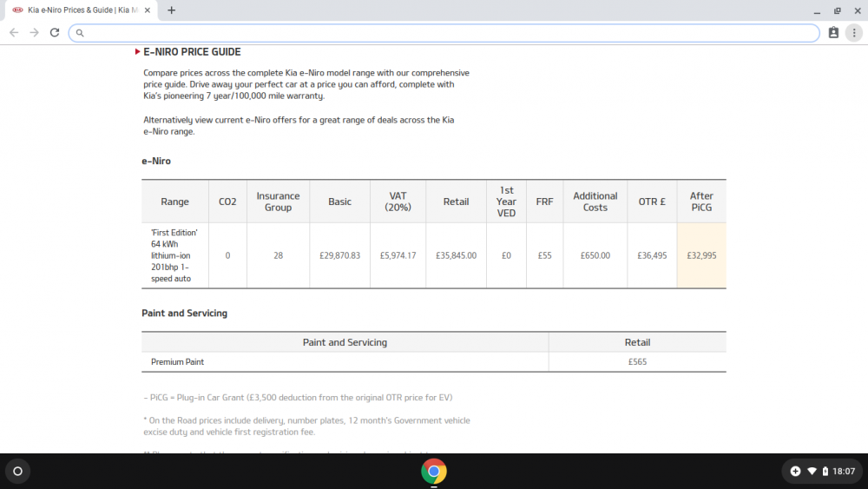This screenshot has height=489, width=868.
Task: Go back with the browser back arrow
Action: click(x=14, y=33)
